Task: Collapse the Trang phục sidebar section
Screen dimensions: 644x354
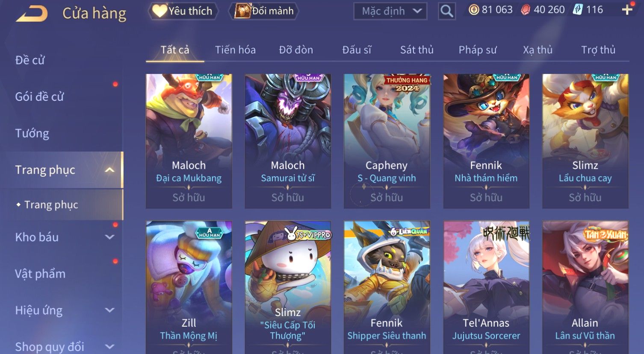Action: (110, 170)
